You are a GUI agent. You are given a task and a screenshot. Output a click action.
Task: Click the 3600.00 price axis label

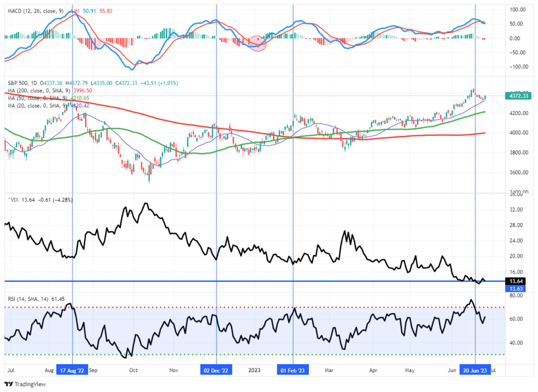click(519, 172)
